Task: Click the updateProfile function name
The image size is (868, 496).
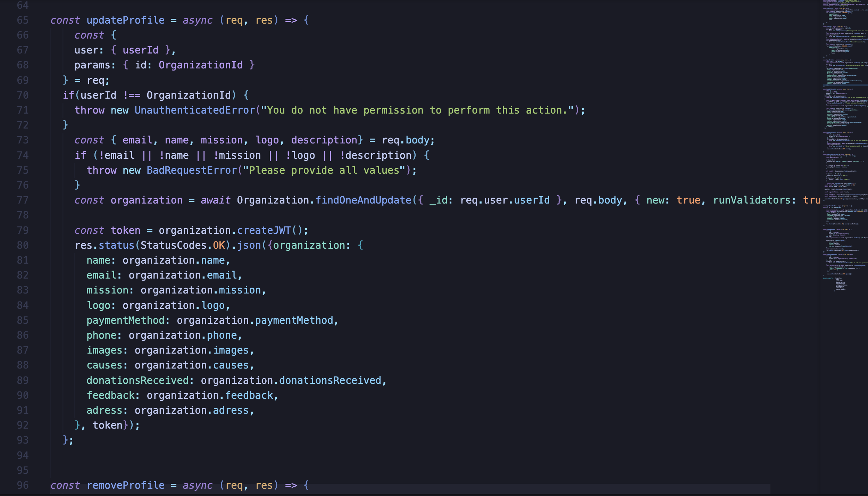Action: click(x=125, y=20)
